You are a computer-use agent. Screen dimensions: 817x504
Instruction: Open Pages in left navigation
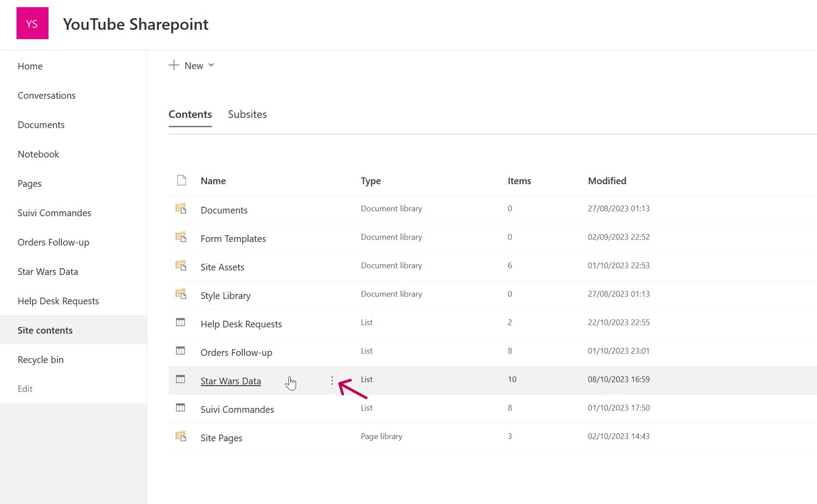pyautogui.click(x=29, y=184)
